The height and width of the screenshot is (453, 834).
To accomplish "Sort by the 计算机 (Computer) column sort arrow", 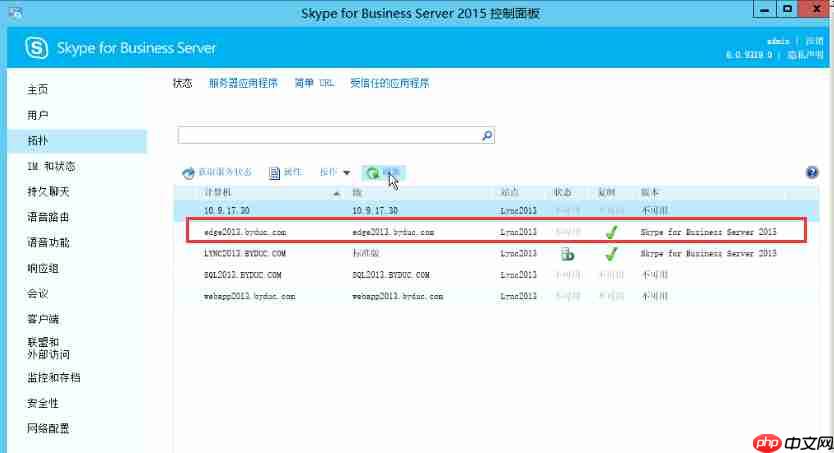I will point(336,193).
